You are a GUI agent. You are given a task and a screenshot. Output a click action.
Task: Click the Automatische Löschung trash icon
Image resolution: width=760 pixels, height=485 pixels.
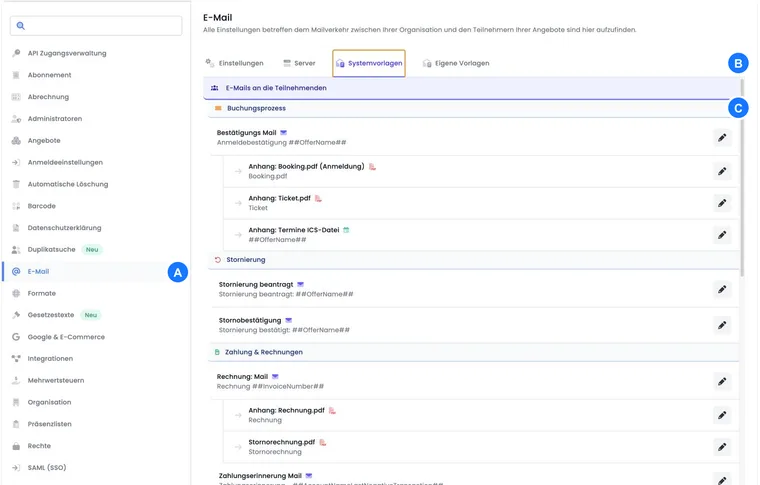[x=16, y=184]
